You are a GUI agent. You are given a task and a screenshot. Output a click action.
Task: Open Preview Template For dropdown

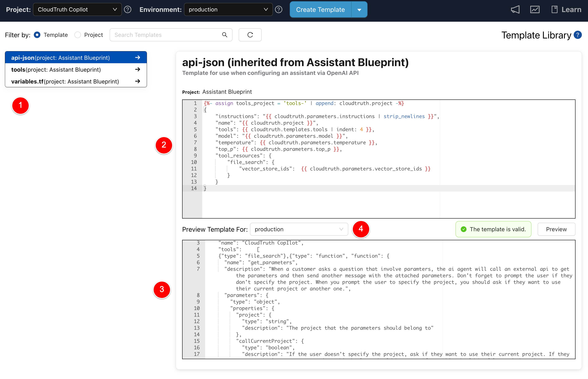point(299,229)
